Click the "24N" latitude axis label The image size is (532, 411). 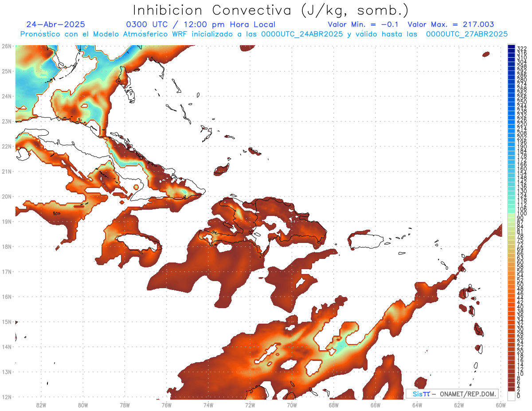6,96
